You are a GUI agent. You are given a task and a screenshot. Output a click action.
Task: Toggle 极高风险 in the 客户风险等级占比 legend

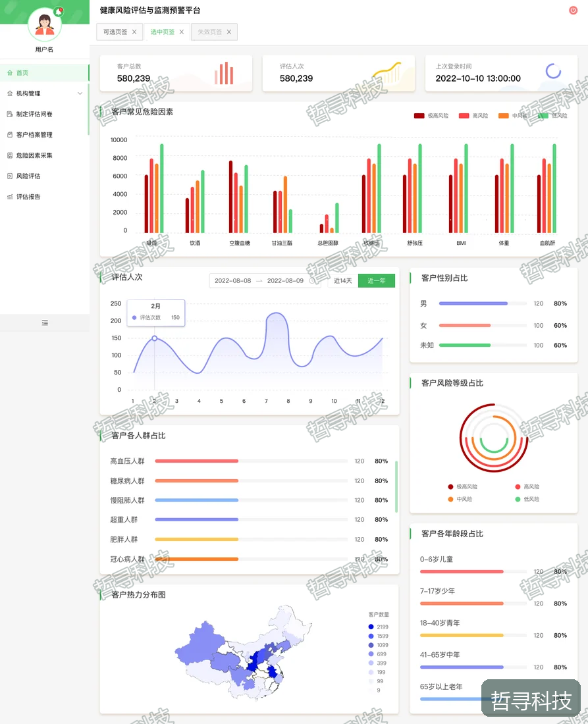(462, 486)
